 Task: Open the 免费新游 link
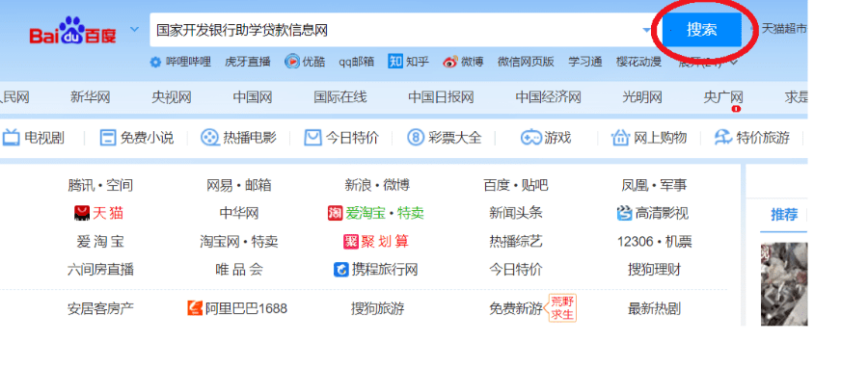pos(515,308)
